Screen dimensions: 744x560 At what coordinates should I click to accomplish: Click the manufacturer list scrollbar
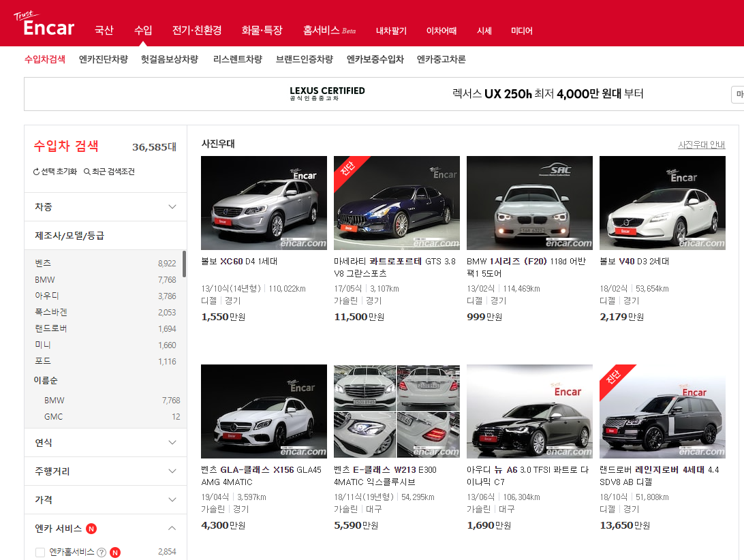[184, 264]
